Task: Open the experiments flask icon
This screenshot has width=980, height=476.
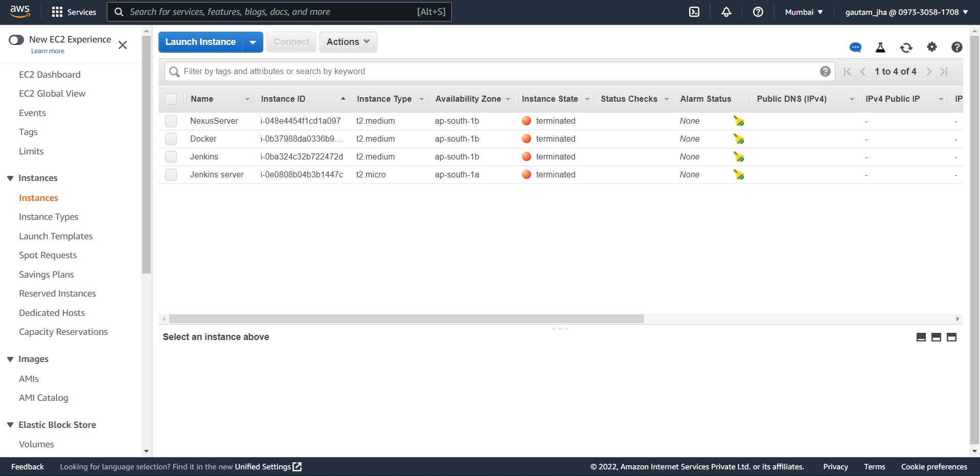Action: (x=880, y=48)
